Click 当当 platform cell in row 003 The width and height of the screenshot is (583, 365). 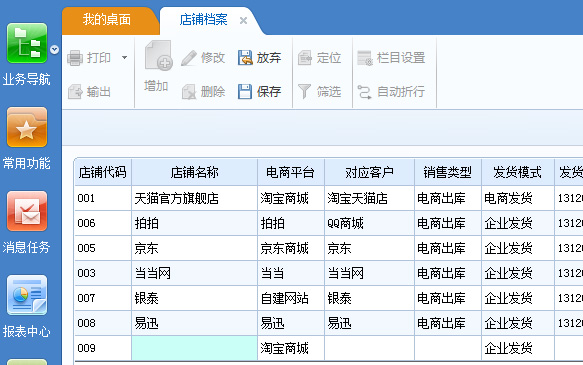click(291, 273)
